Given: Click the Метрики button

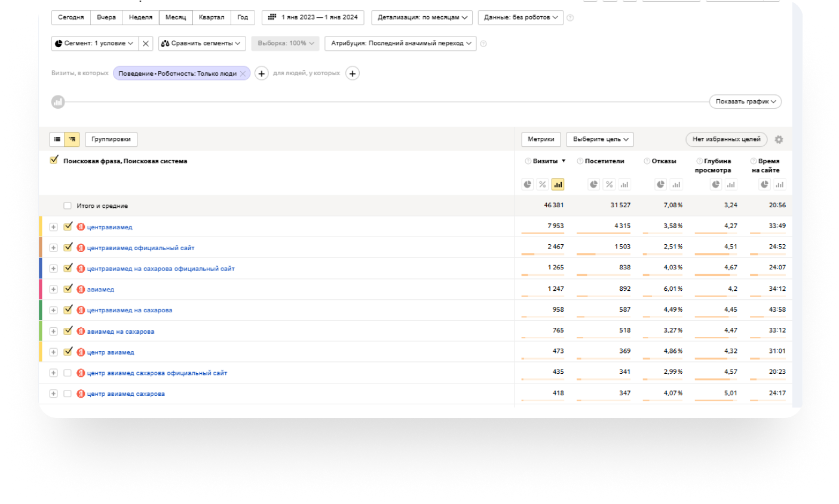Looking at the screenshot, I should [541, 139].
